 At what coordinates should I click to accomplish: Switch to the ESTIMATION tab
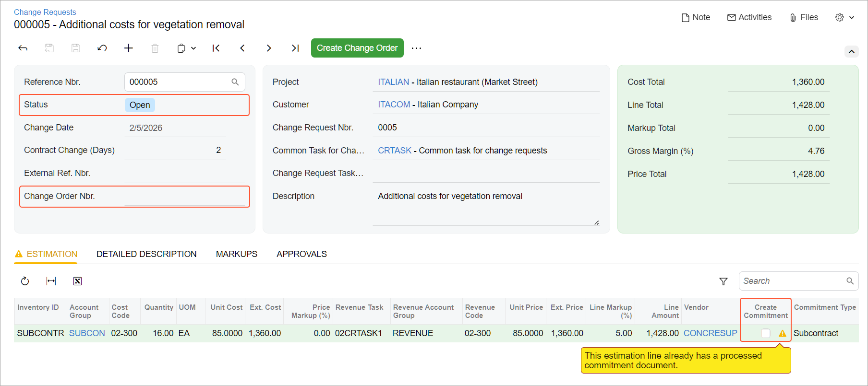[x=46, y=254]
